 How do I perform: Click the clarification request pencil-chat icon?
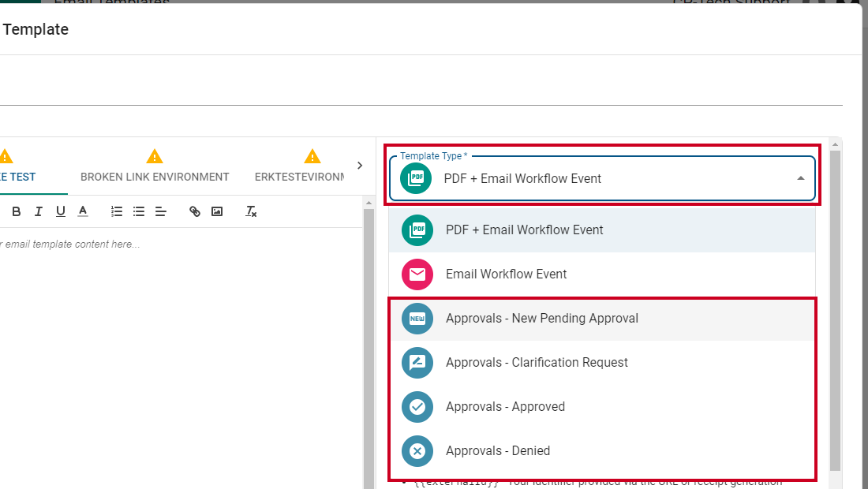pos(417,363)
